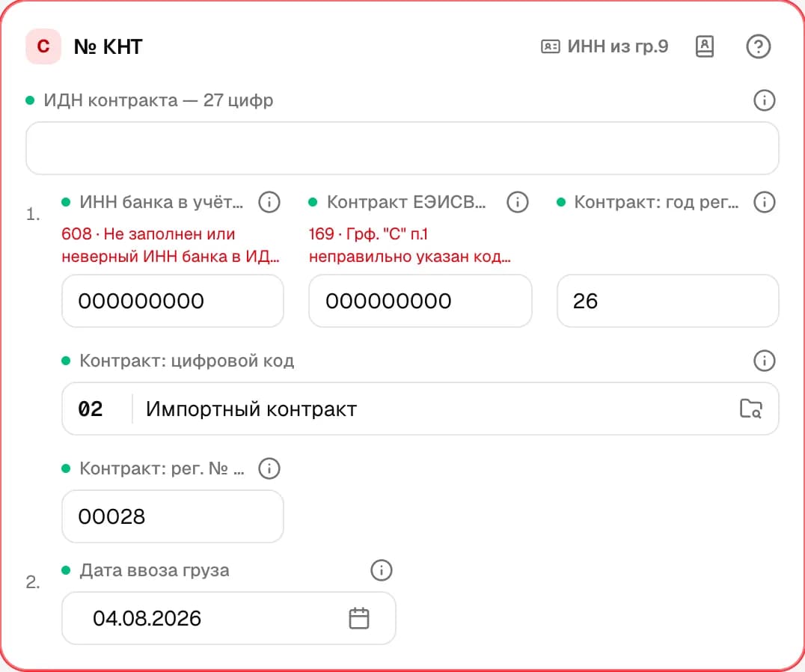This screenshot has width=805, height=672.
Task: Open the calendar date picker icon
Action: coord(359,618)
